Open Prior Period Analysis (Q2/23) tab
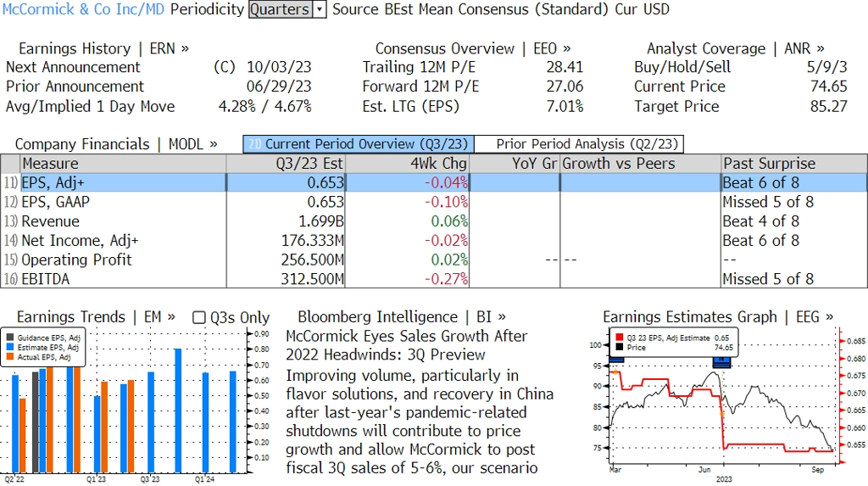This screenshot has height=486, width=868. (578, 144)
